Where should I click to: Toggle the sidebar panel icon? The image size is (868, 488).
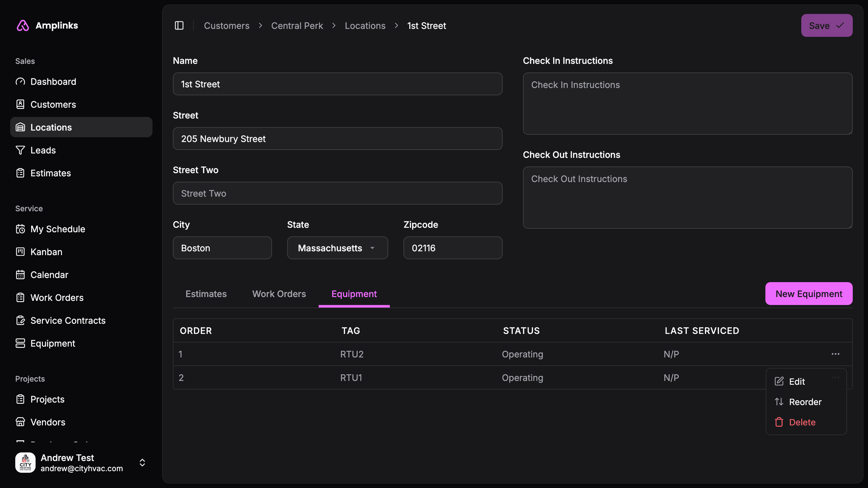click(179, 26)
